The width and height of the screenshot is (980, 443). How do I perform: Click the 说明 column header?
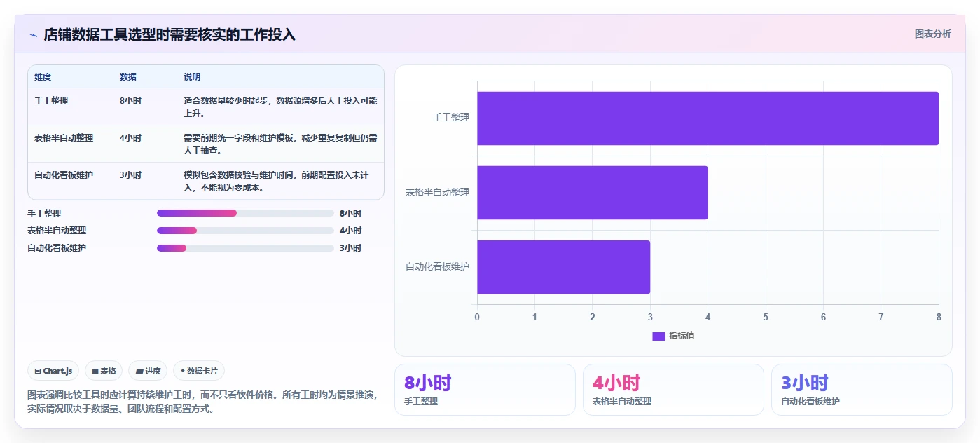pos(192,76)
